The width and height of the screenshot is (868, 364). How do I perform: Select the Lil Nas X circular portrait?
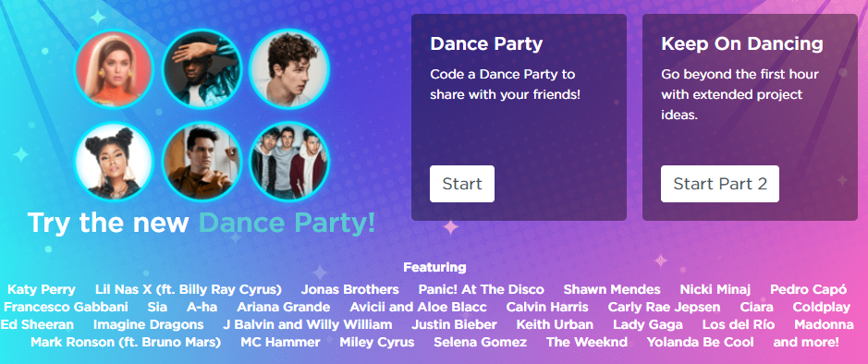click(202, 69)
